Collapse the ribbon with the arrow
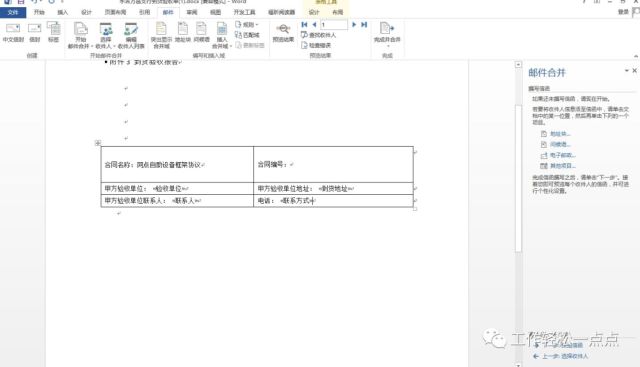The image size is (640, 367). 636,56
